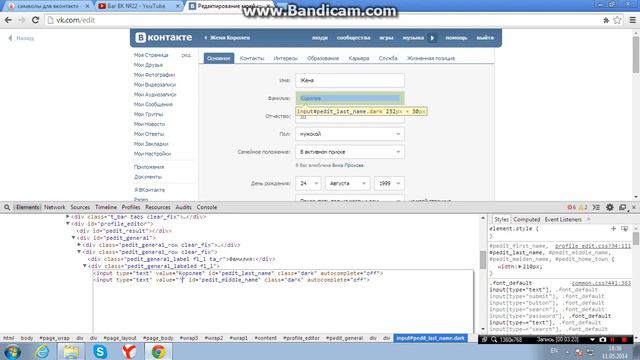Screen dimensions: 640x360
Task: Switch to the Computed styles tab
Action: 527,220
